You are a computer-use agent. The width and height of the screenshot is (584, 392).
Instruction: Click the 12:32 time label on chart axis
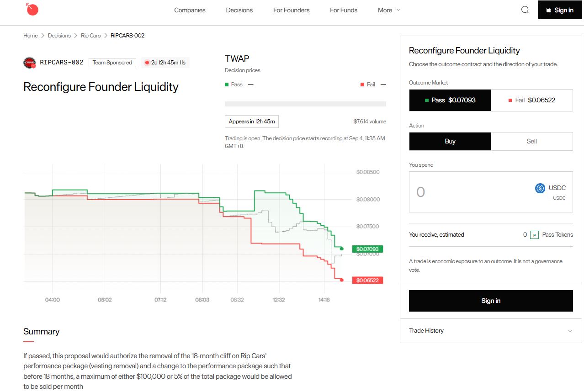(279, 300)
